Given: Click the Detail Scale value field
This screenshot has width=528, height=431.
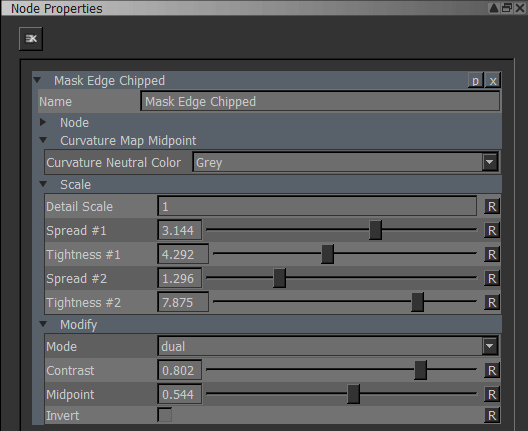Looking at the screenshot, I should [x=317, y=206].
